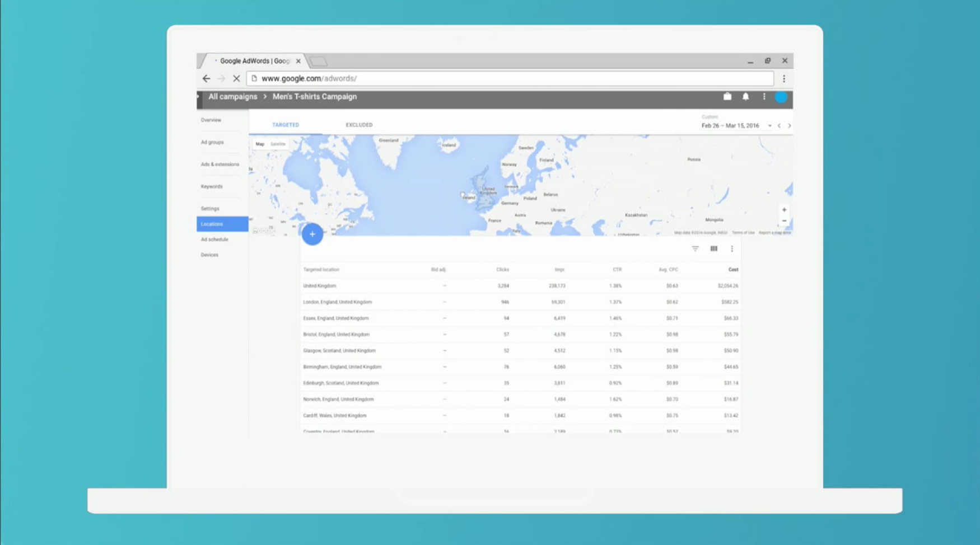Click the browser forward arrow
Viewport: 980px width, 545px height.
click(221, 78)
